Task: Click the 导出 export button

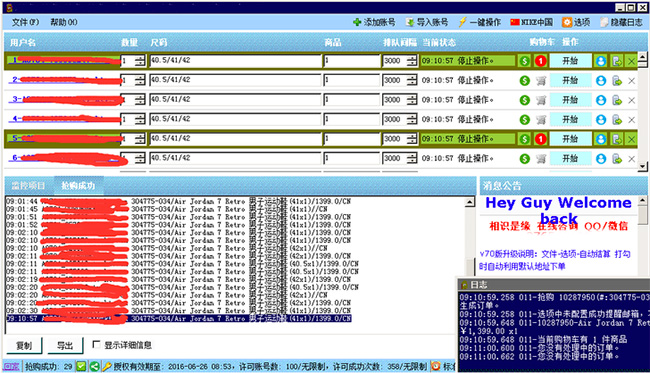Action: pyautogui.click(x=65, y=345)
